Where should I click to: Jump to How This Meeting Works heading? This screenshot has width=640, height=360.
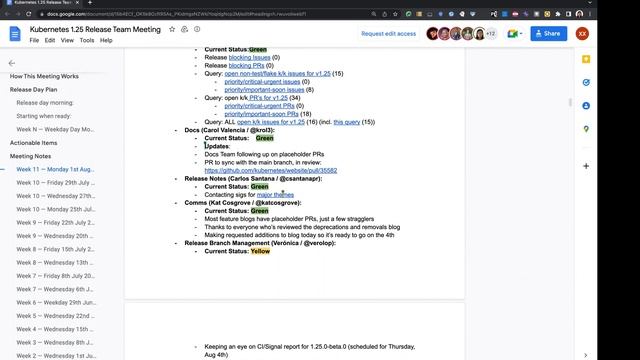tap(44, 76)
